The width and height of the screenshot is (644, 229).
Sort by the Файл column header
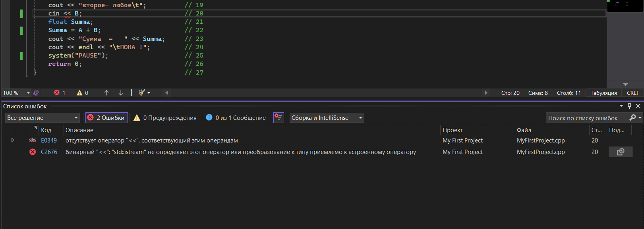pyautogui.click(x=524, y=130)
